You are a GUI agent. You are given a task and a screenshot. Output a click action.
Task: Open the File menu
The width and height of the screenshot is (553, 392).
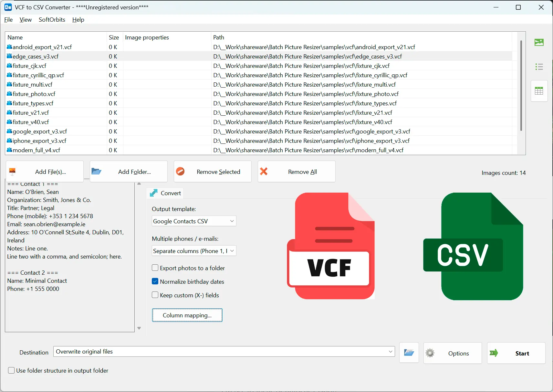(x=8, y=20)
